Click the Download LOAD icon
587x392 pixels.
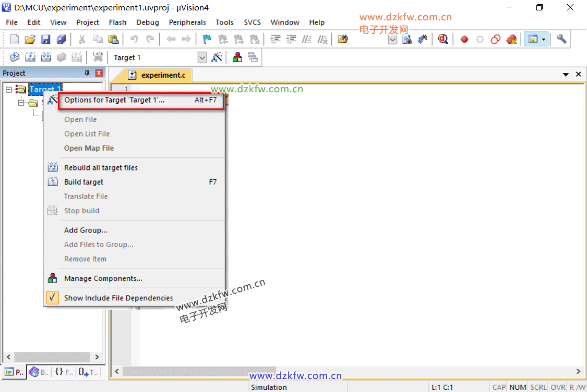tap(98, 57)
